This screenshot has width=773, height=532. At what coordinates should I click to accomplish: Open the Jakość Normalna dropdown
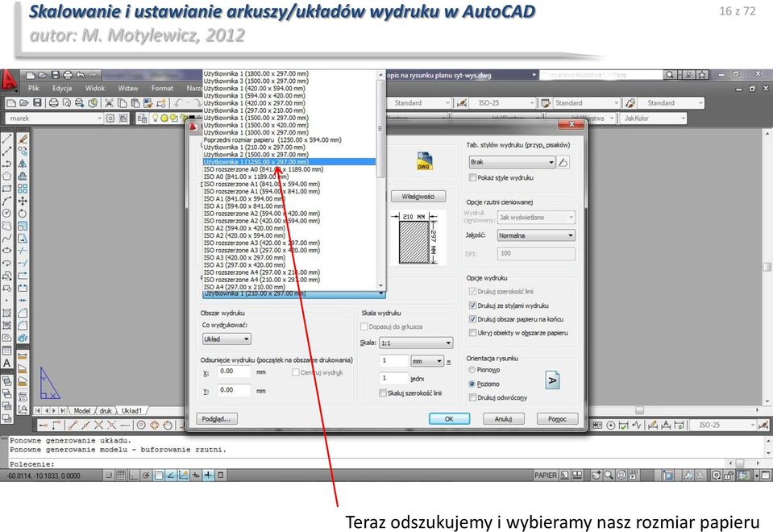536,235
